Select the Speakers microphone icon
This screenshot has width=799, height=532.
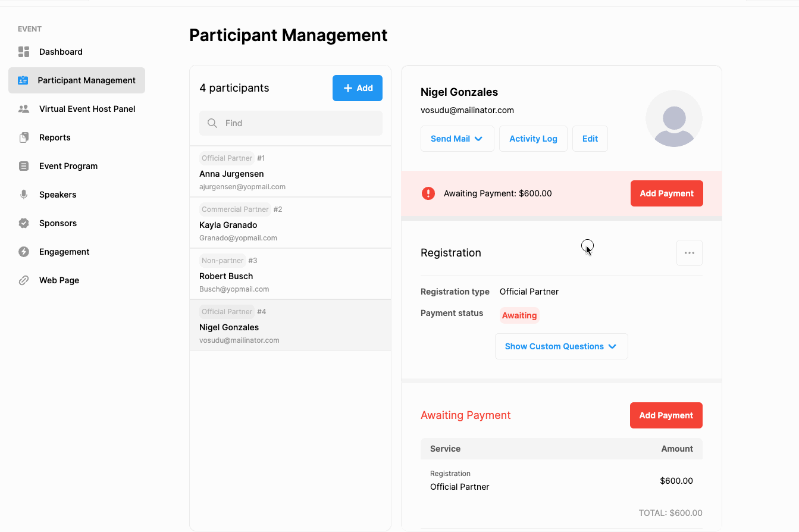coord(24,195)
